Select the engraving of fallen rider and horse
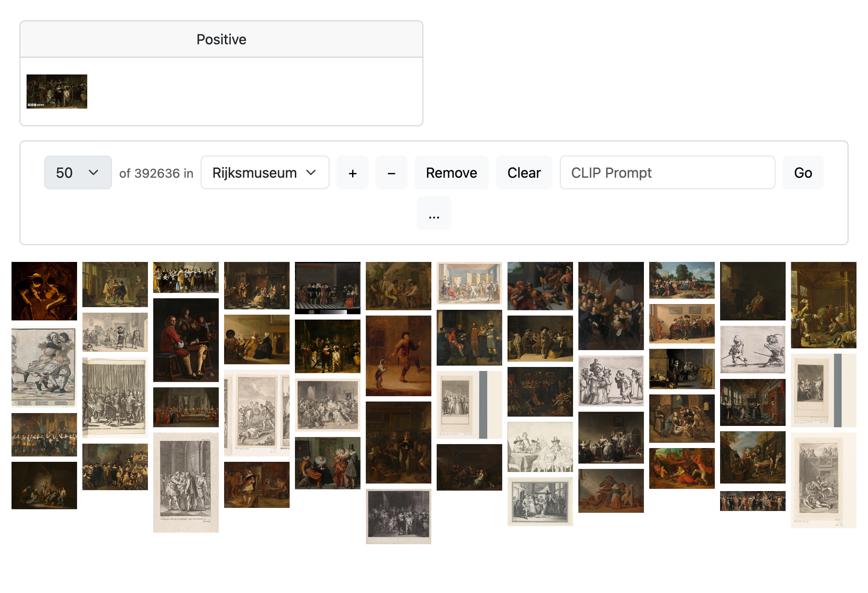868x593 pixels. (x=257, y=413)
